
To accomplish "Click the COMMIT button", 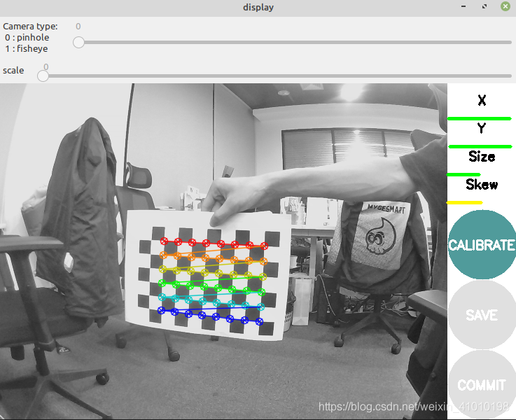I will click(482, 384).
